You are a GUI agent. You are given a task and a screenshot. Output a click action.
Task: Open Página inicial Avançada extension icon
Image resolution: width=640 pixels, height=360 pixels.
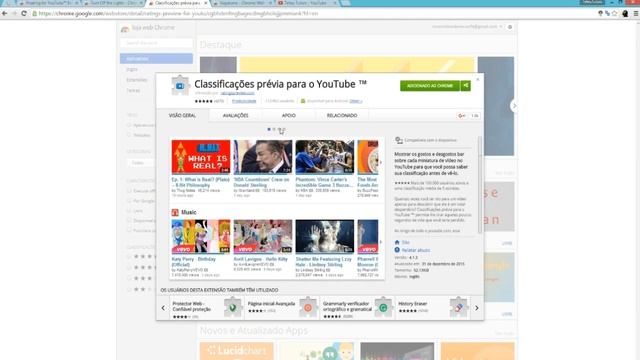tap(308, 308)
